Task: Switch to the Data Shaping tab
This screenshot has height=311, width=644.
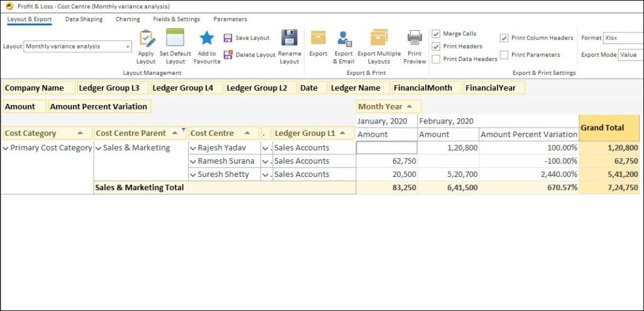Action: [84, 20]
